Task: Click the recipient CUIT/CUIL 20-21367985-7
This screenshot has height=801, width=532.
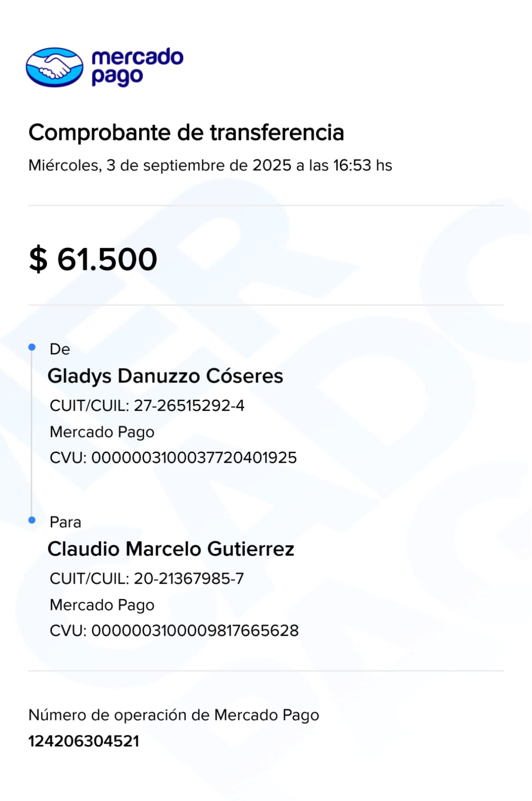Action: pos(147,578)
